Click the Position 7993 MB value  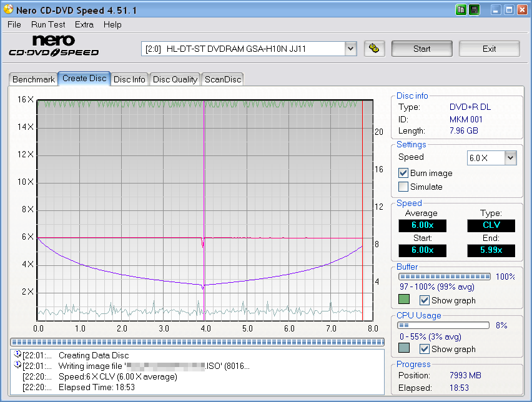(x=465, y=375)
